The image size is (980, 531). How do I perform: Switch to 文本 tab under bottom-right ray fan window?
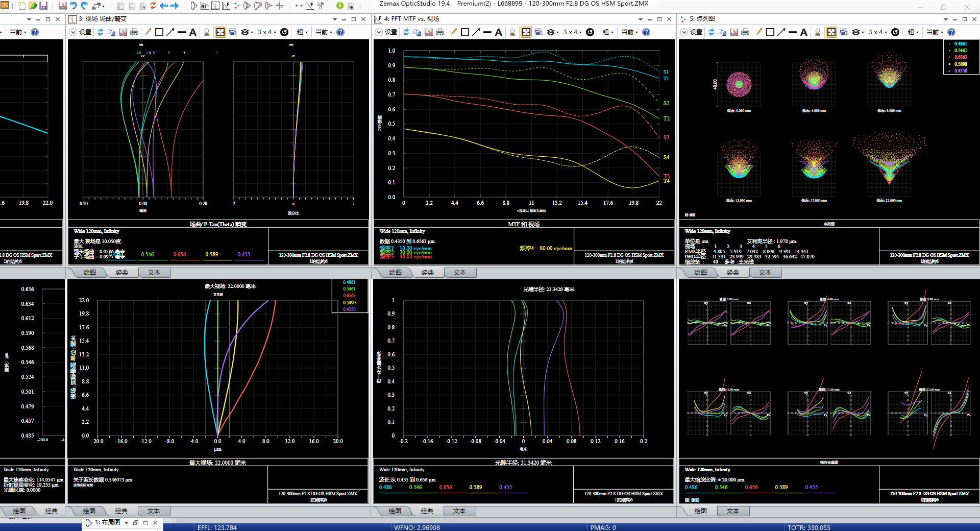[x=733, y=511]
